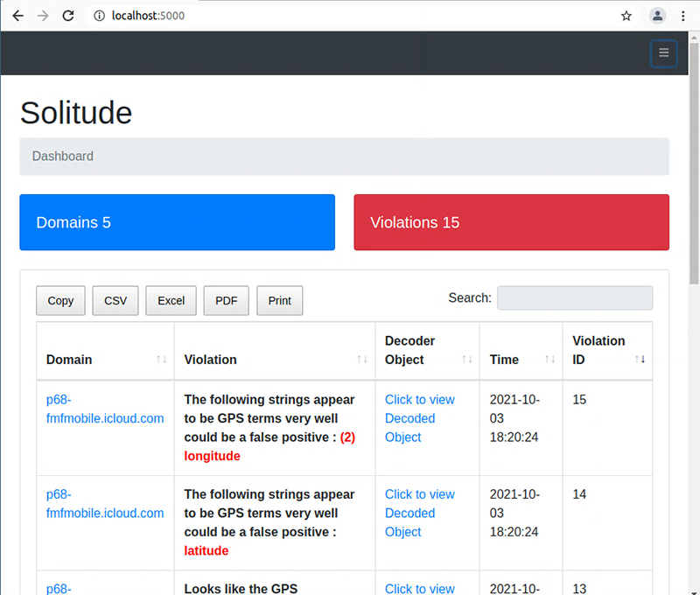
Task: Open Chrome's three-dot menu
Action: pyautogui.click(x=682, y=16)
